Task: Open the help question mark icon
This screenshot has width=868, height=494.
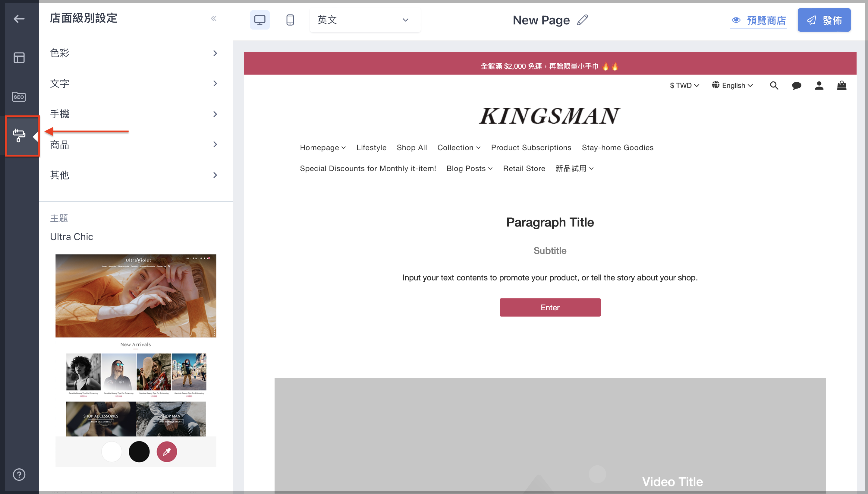Action: tap(19, 474)
